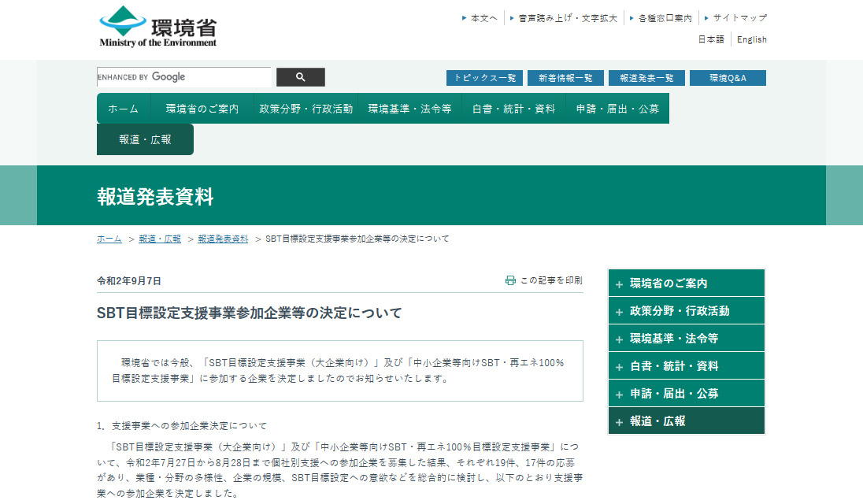This screenshot has height=504, width=863.
Task: Open the 報道発表一覧 button
Action: (646, 78)
